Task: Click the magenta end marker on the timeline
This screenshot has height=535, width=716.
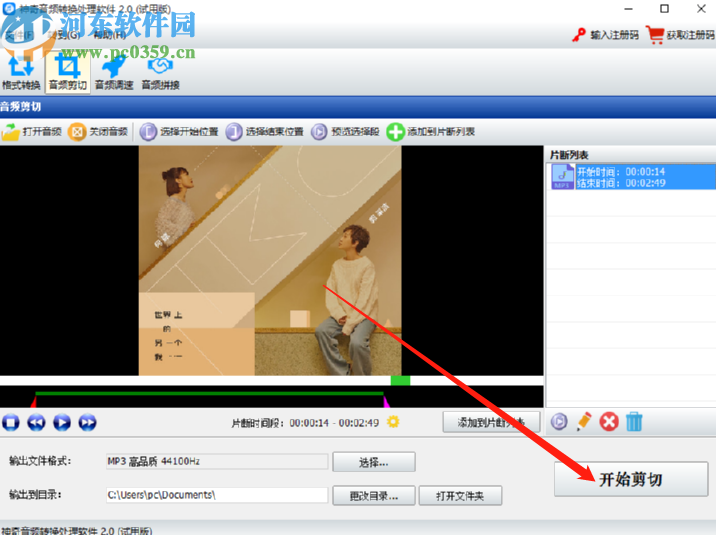Action: 386,402
